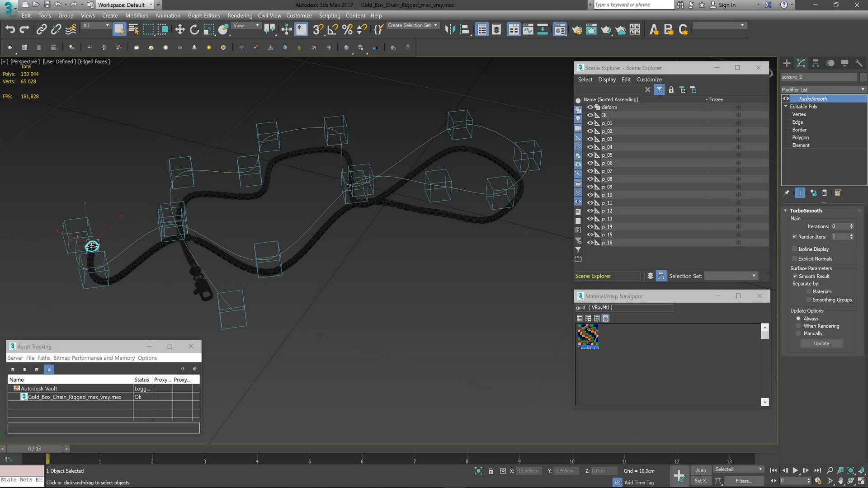Screen dimensions: 868x488
Task: Open the Material Editor icon
Action: [560, 30]
